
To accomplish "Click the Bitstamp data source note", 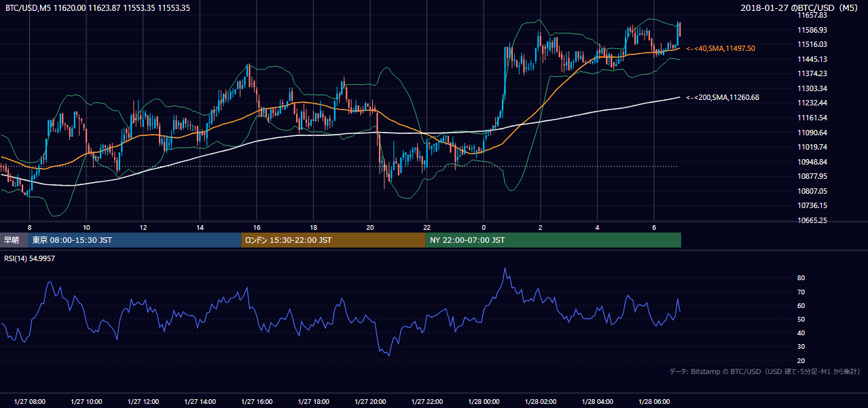I will (765, 371).
